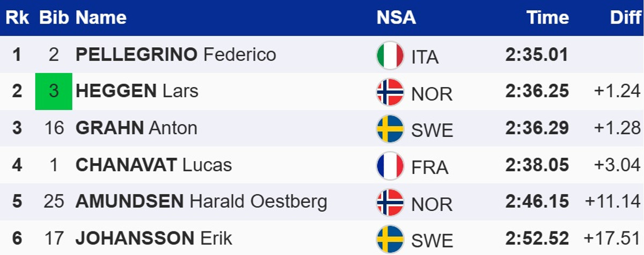Open JOHANSSON Erik's profile link
This screenshot has width=644, height=255.
point(154,238)
